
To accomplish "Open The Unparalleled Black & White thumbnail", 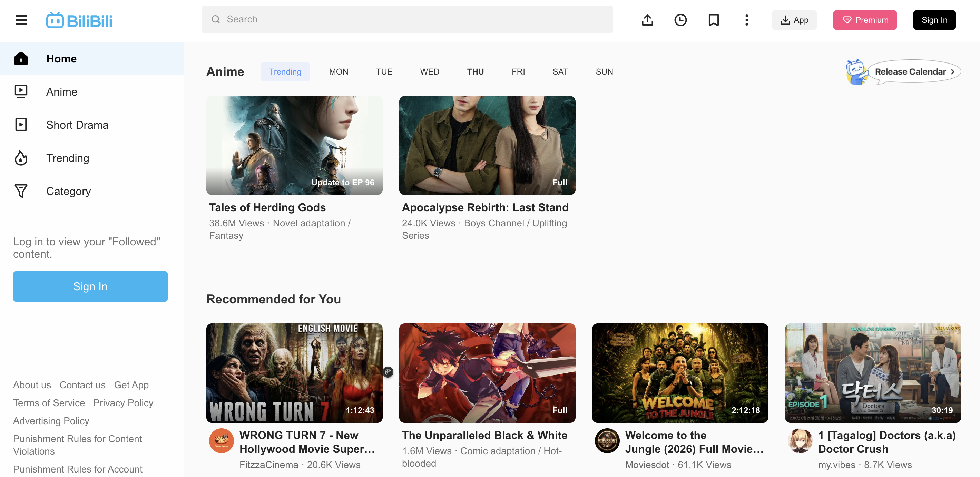I will click(x=487, y=373).
